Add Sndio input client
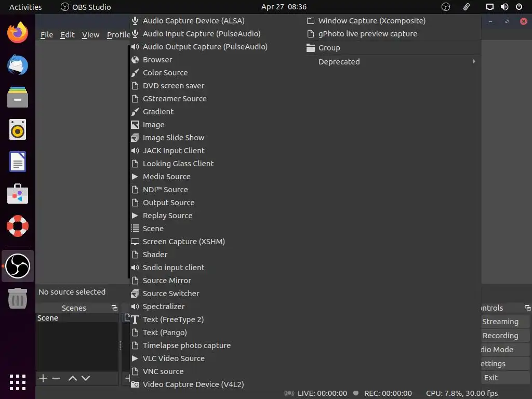Screen dimensions: 532x399 (217, 268)
